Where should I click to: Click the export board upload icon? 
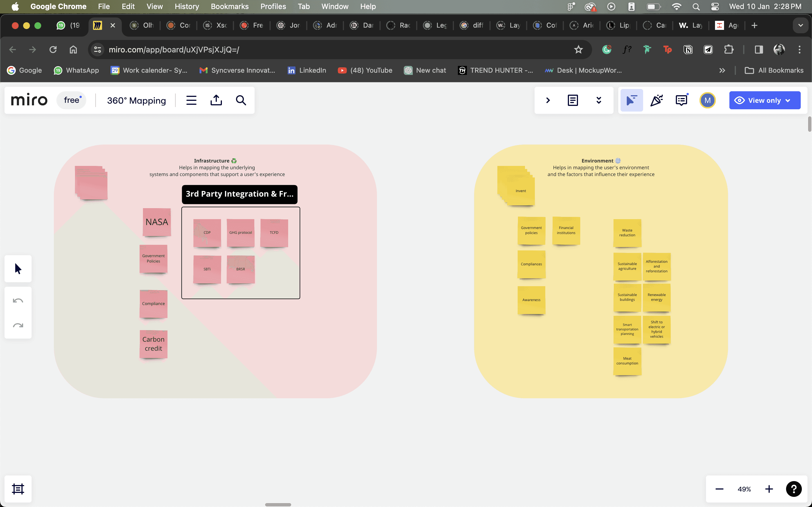(x=216, y=100)
